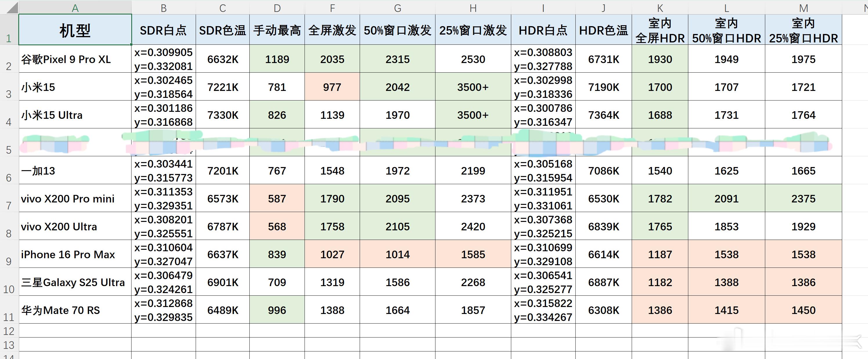Click the 2268 cell
The height and width of the screenshot is (359, 868).
[x=473, y=282]
